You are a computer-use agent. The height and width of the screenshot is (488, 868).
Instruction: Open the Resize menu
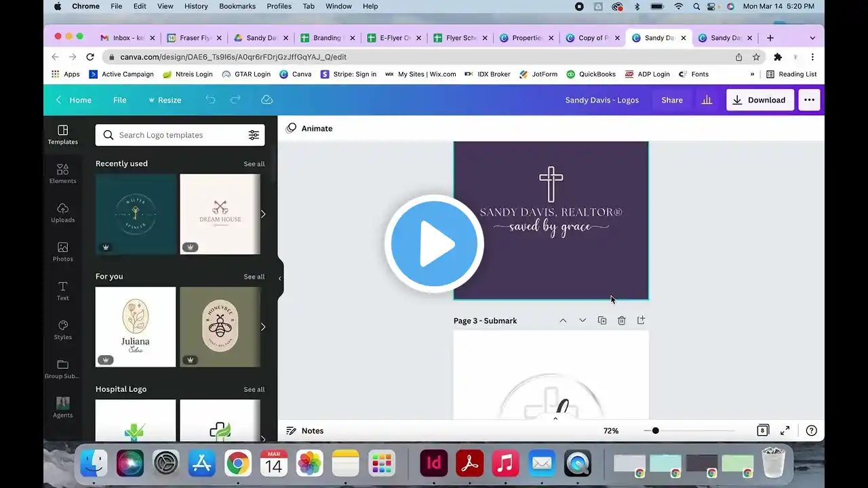click(x=165, y=100)
